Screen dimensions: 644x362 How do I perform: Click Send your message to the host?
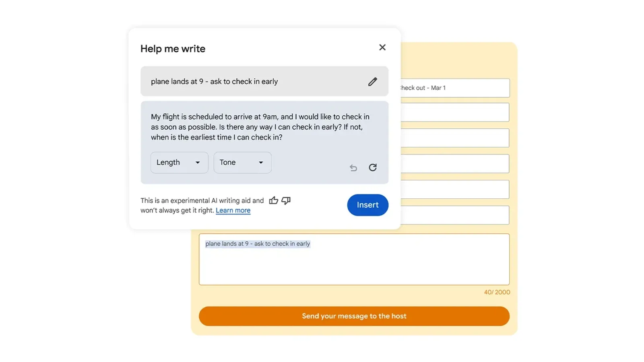tap(354, 316)
